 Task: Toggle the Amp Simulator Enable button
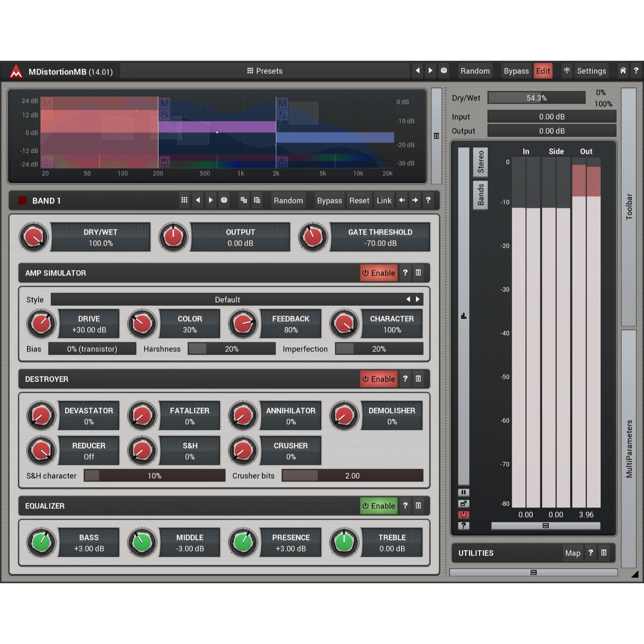click(379, 273)
